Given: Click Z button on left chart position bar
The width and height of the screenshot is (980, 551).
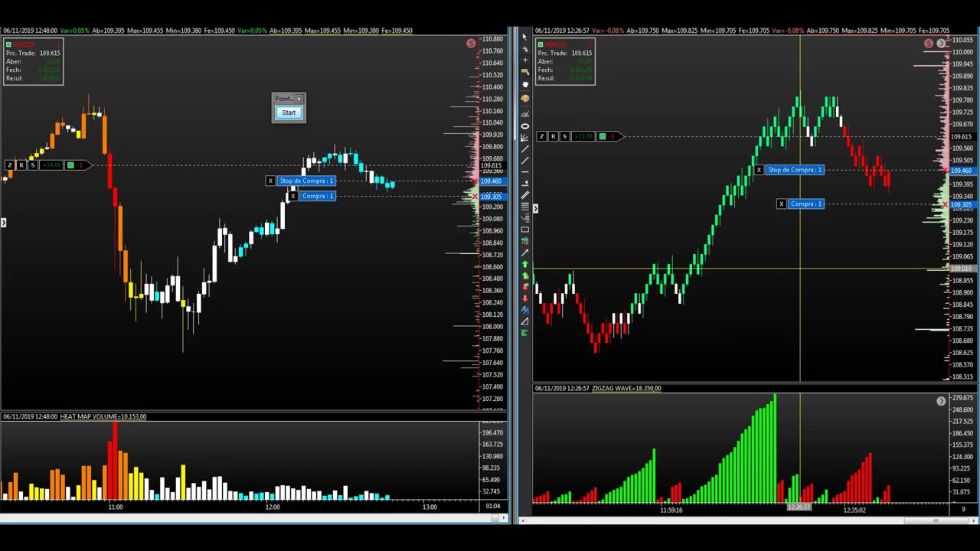Looking at the screenshot, I should point(10,165).
